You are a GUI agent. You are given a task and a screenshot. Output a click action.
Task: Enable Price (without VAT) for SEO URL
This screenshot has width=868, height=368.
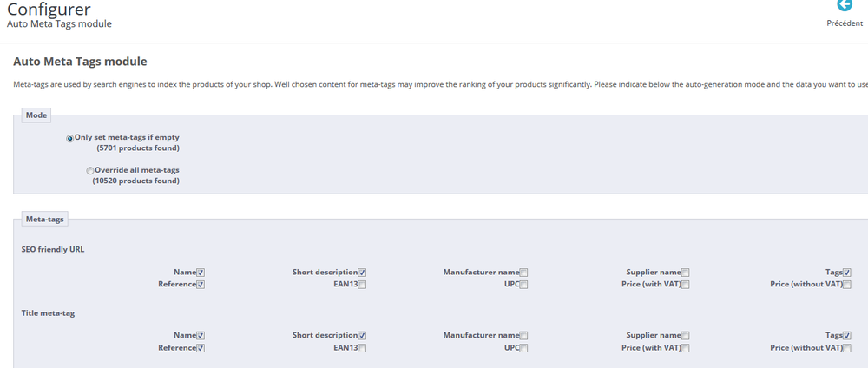(846, 285)
